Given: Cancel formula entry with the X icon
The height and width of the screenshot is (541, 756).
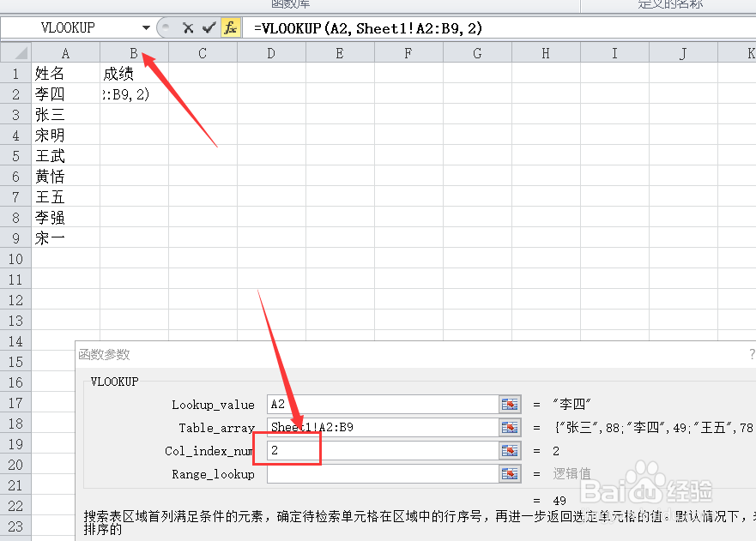Looking at the screenshot, I should [188, 27].
